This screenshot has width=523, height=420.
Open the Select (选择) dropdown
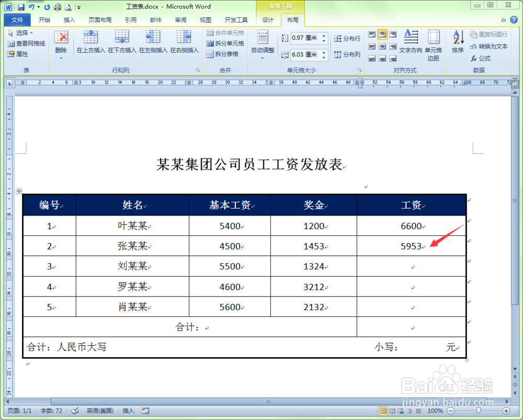[20, 33]
